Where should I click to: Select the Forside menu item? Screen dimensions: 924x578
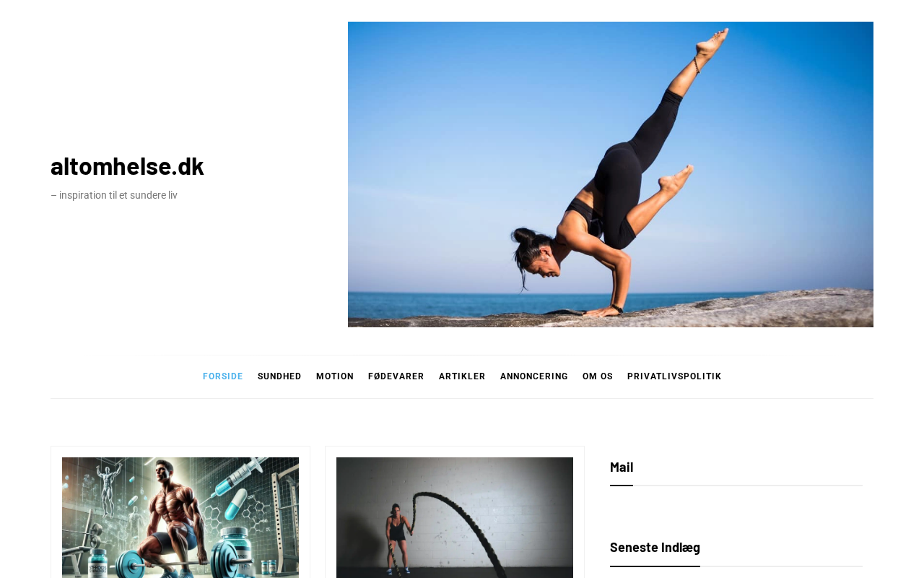pyautogui.click(x=223, y=376)
